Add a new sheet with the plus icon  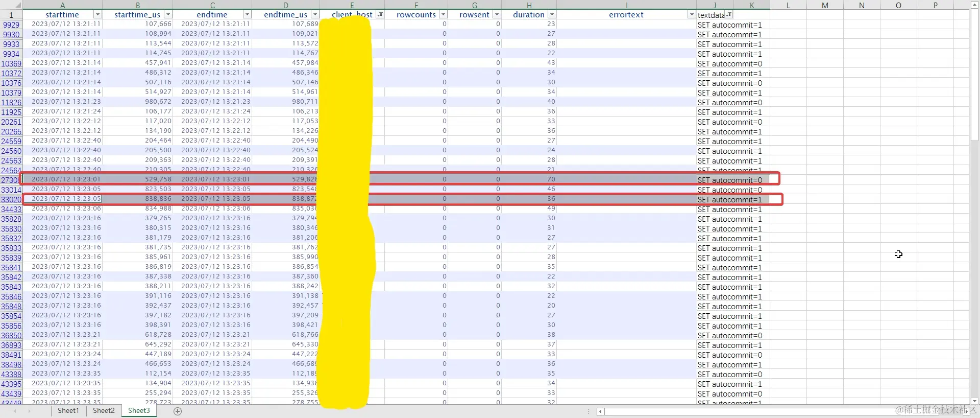[178, 411]
